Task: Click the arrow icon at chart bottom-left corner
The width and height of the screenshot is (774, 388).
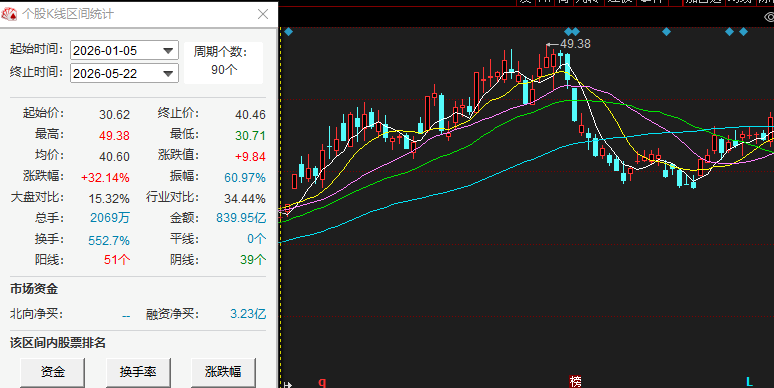Action: coord(288,385)
